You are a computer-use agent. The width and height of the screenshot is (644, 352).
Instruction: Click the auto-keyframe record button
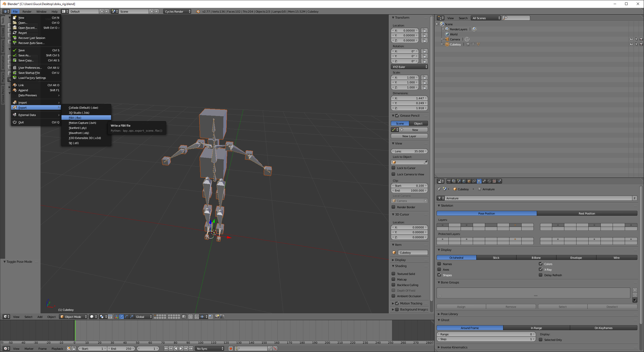click(230, 348)
